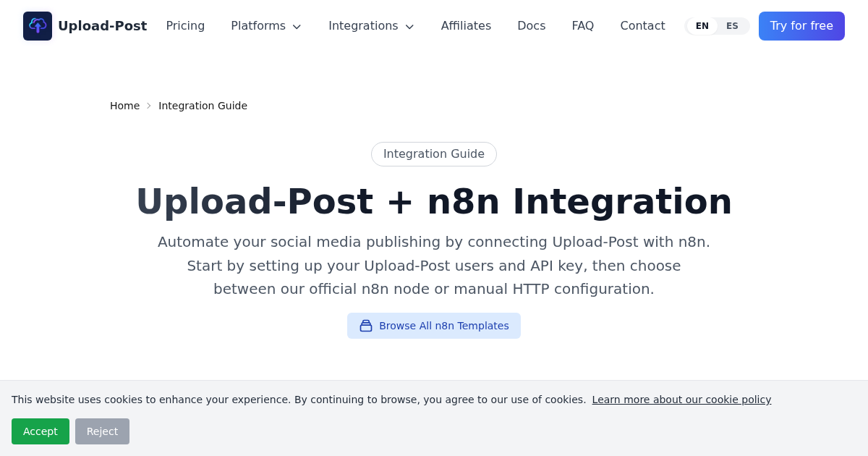
Task: Click the Integration Guide badge
Action: tap(434, 154)
